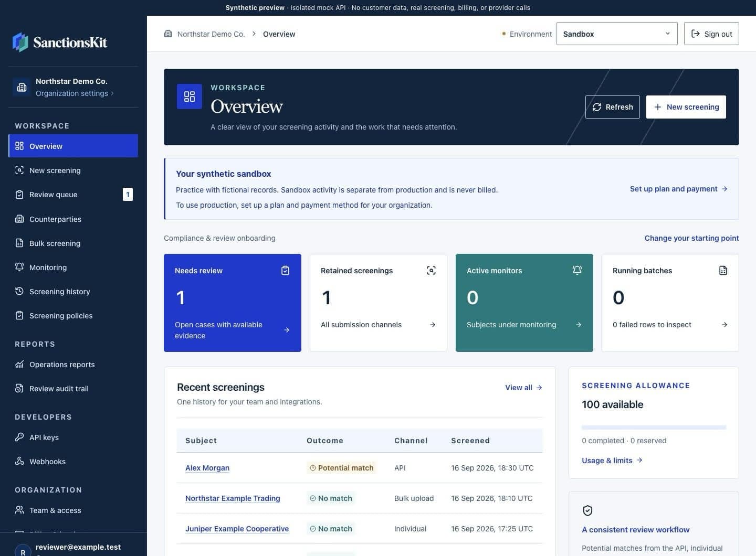The height and width of the screenshot is (556, 756).
Task: Click the screening allowance progress bar
Action: (654, 427)
